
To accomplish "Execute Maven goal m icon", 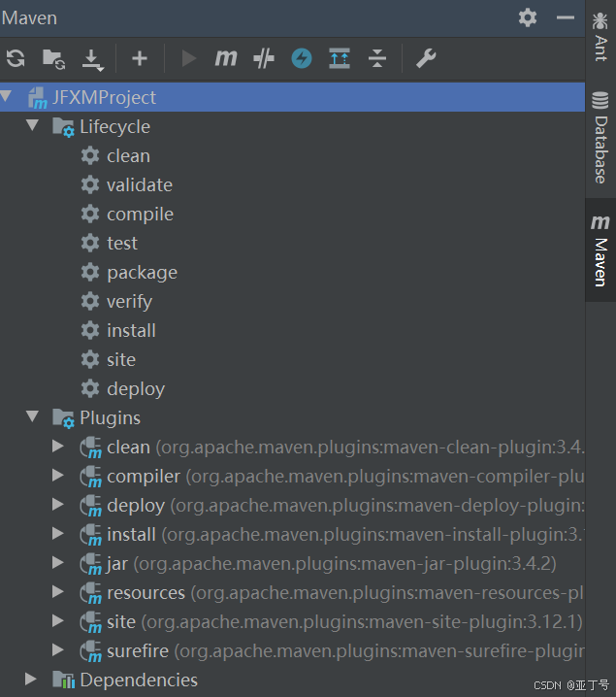I will tap(226, 58).
